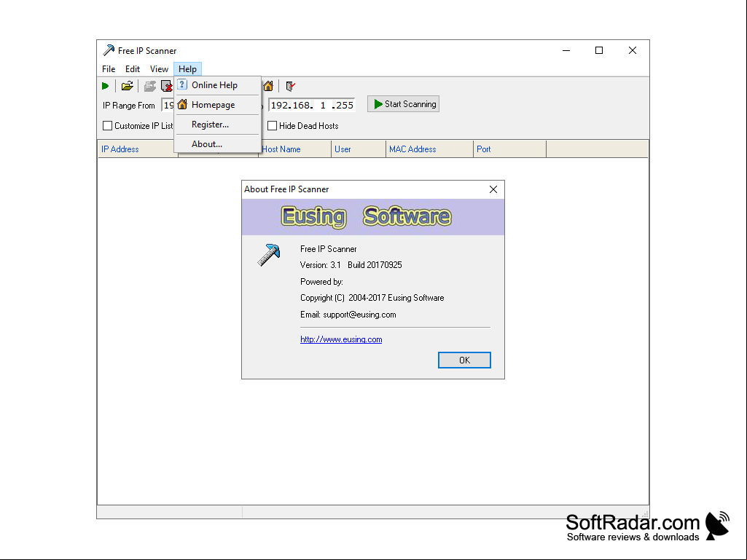Open the Edit menu
This screenshot has height=560, width=747.
[x=133, y=69]
